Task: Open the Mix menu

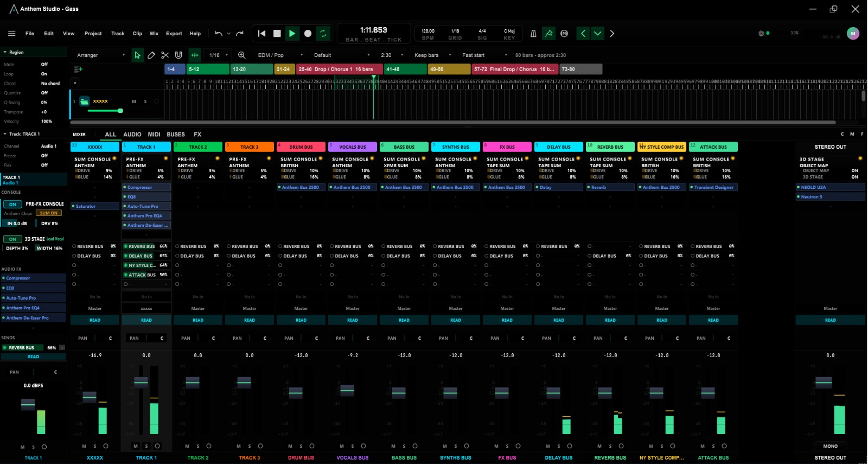Action: point(154,34)
